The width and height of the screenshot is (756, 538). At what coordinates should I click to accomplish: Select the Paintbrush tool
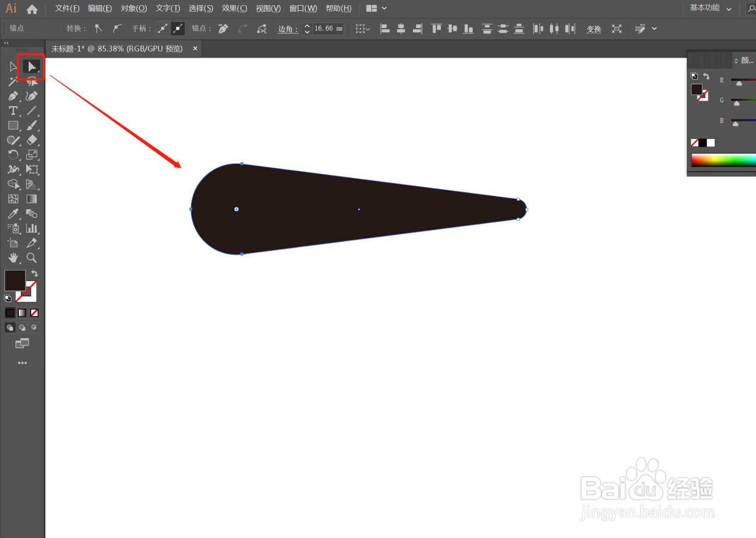[x=32, y=126]
